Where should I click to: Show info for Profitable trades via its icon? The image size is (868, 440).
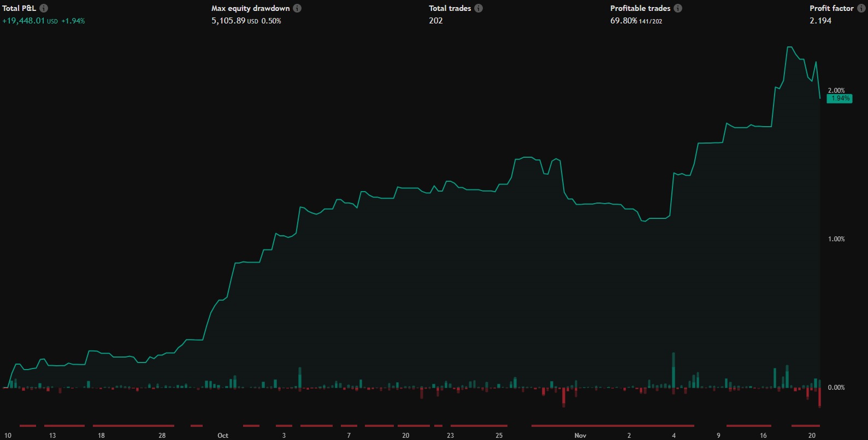(x=678, y=8)
